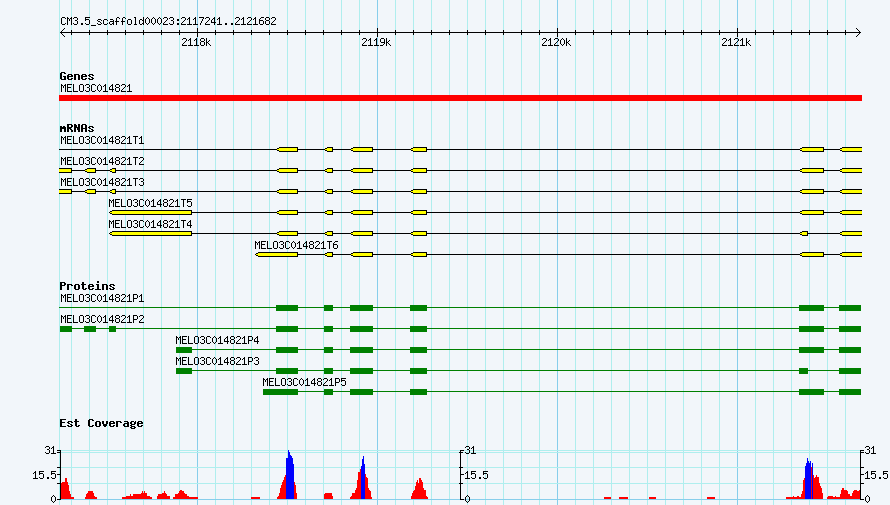
Task: Click the blue EST peak past 2121k
Action: (x=809, y=479)
